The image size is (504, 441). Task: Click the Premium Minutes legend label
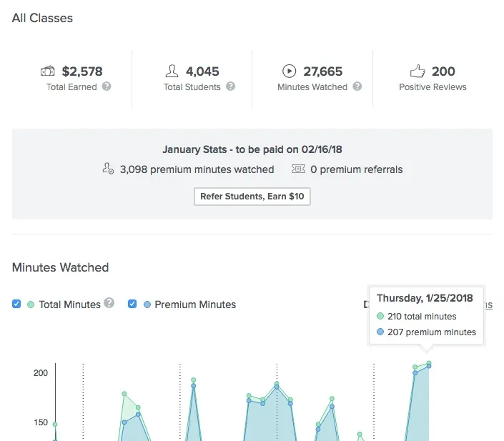(x=195, y=304)
